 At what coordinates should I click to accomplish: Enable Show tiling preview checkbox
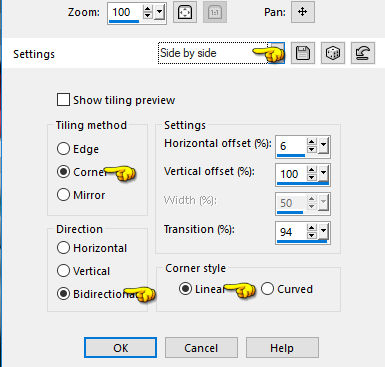click(63, 100)
